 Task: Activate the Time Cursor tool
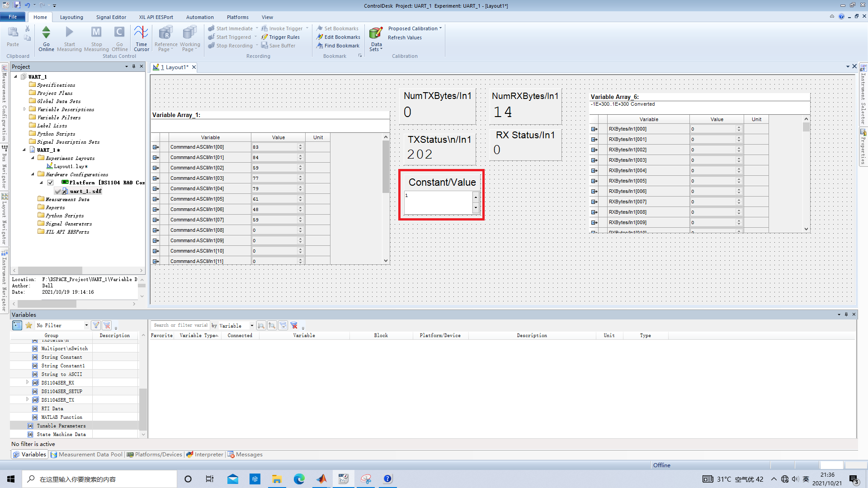[141, 33]
